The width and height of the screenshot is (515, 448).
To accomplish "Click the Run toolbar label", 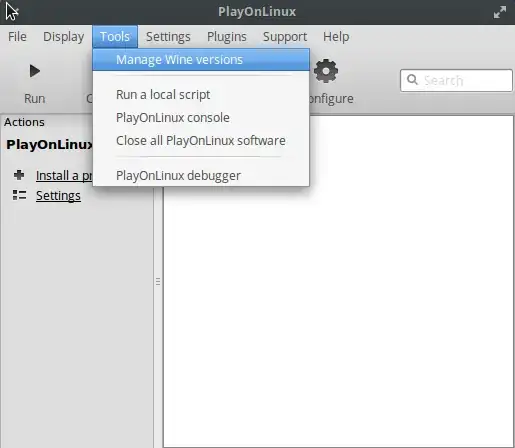I will click(34, 99).
